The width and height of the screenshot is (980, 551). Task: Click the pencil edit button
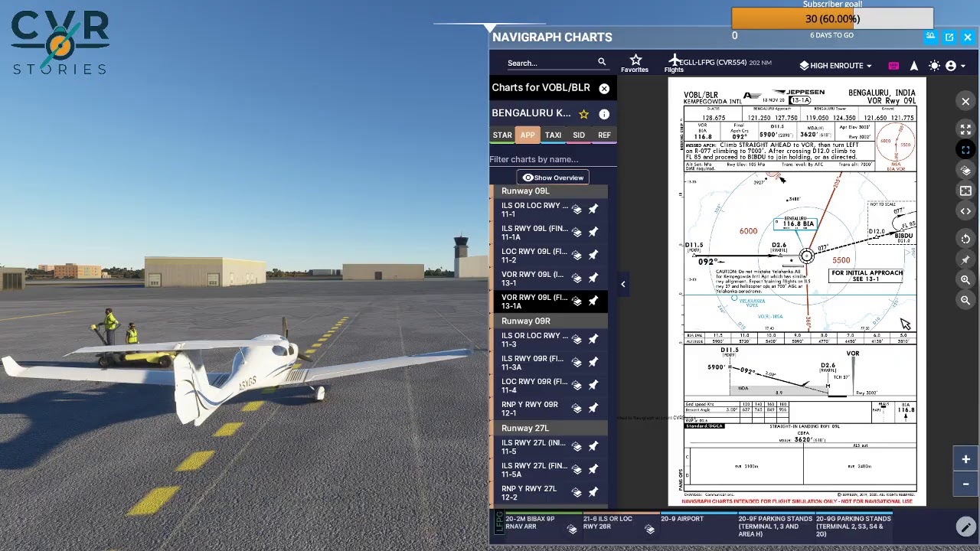[x=965, y=527]
